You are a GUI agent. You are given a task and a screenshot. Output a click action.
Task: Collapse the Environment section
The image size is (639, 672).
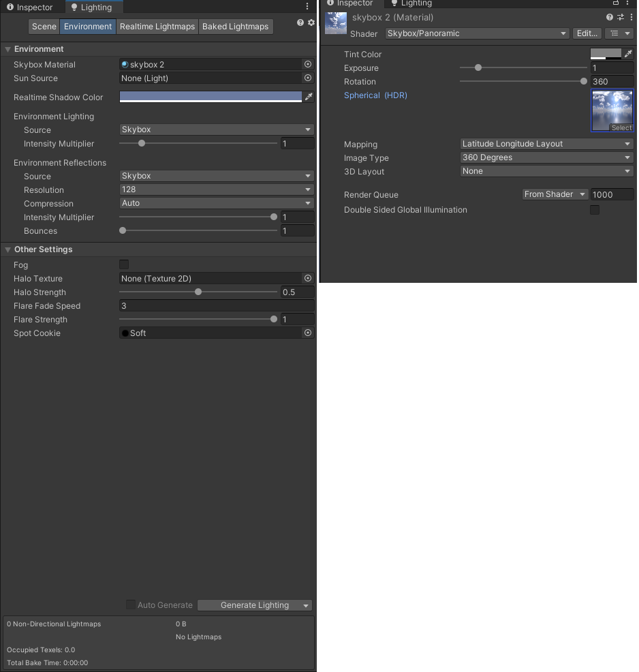tap(7, 49)
